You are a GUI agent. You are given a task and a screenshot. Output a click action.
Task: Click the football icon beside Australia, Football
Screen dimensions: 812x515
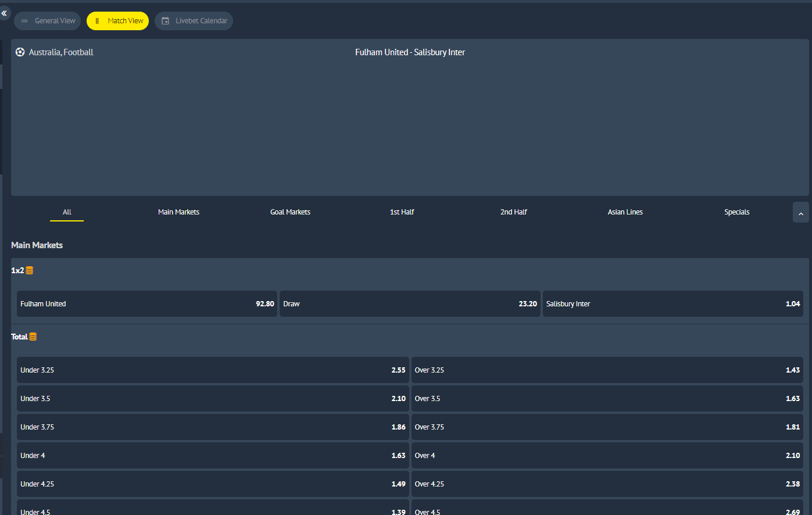20,52
